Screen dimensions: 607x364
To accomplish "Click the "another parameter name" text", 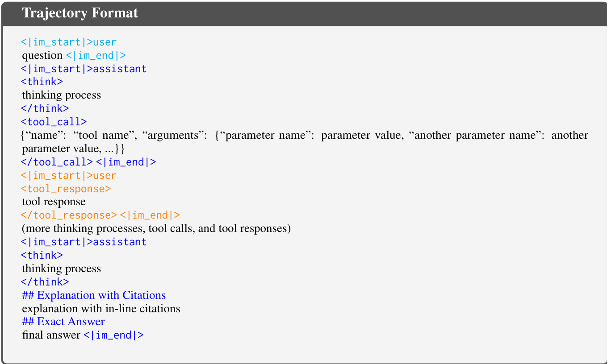I will tap(475, 135).
